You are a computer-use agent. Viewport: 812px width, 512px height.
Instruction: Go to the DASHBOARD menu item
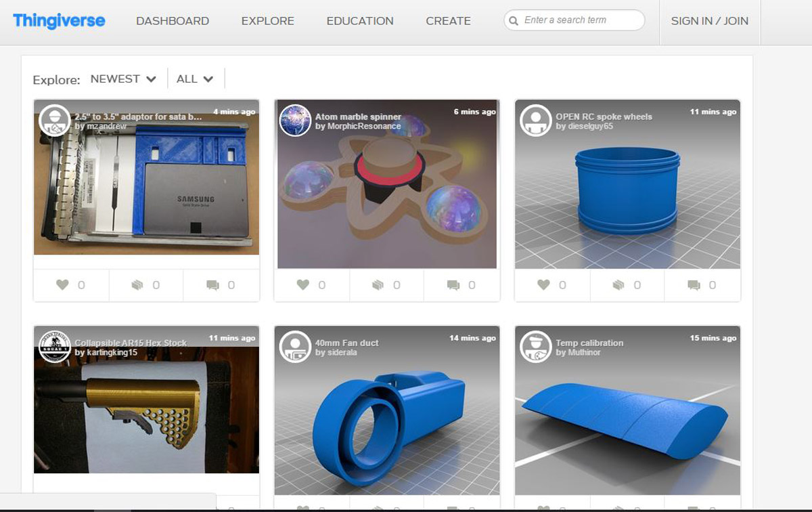(x=173, y=21)
